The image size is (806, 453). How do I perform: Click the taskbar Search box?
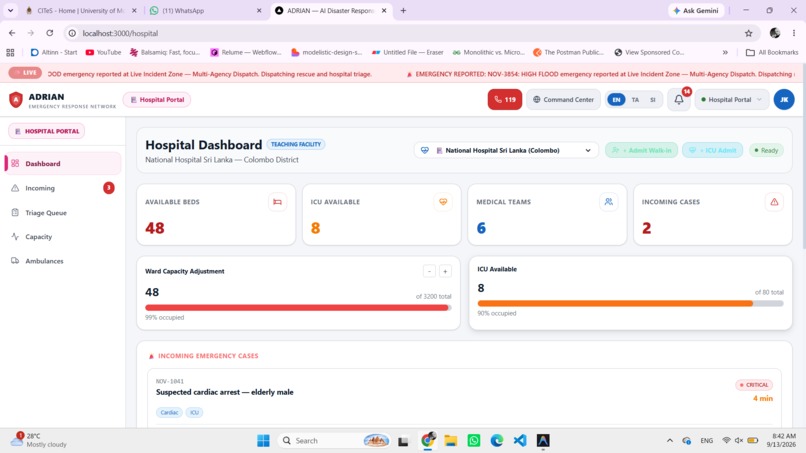coord(334,441)
